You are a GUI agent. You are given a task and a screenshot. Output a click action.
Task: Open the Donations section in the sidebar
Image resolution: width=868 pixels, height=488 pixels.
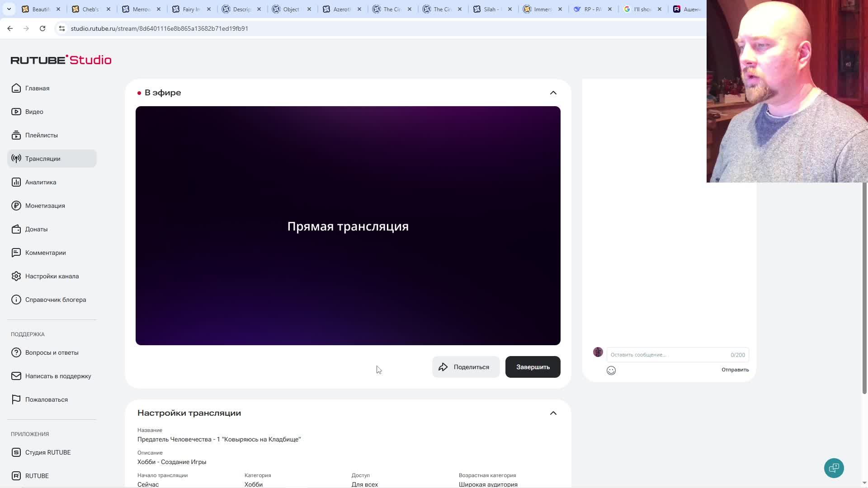click(x=36, y=229)
